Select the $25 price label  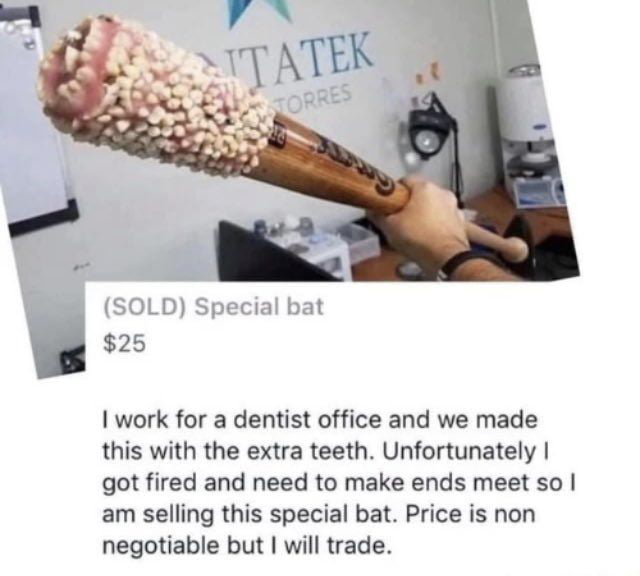(x=124, y=343)
